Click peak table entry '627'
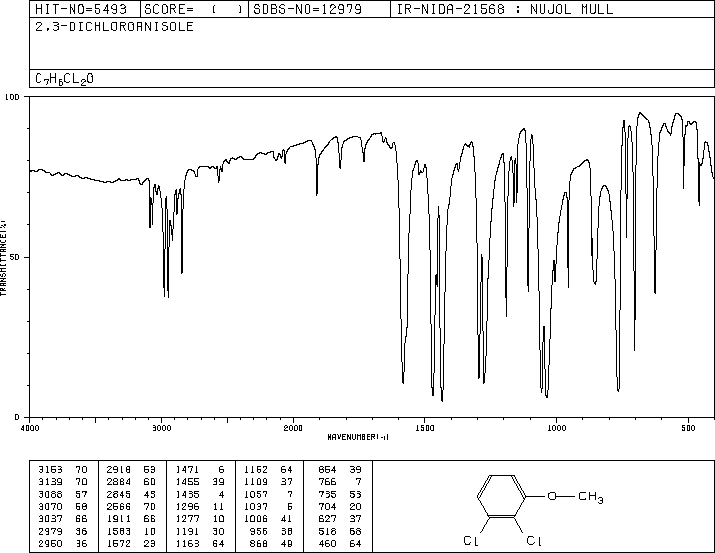The image size is (715, 553). (327, 519)
